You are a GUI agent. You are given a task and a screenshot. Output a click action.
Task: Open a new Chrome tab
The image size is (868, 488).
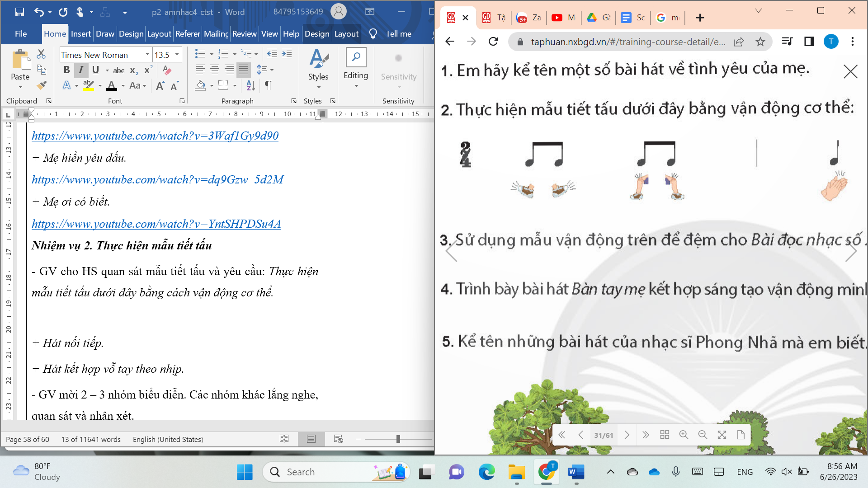click(700, 18)
